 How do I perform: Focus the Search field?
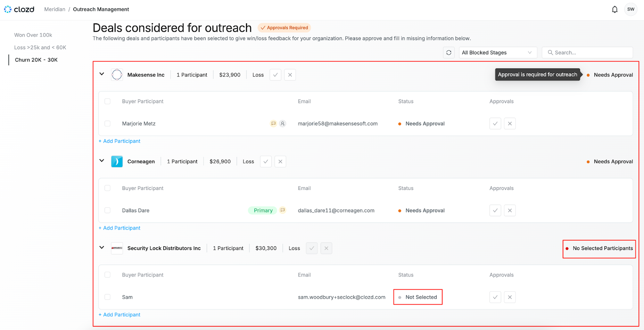tap(587, 53)
